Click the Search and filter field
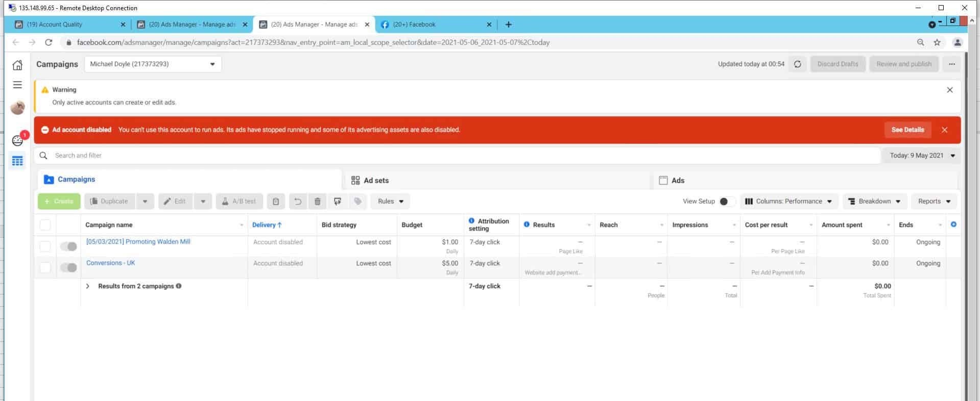The image size is (980, 401). pyautogui.click(x=460, y=156)
